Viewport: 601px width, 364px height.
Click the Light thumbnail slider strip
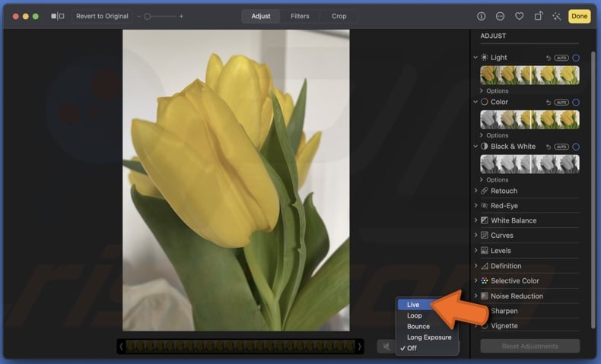coord(529,75)
